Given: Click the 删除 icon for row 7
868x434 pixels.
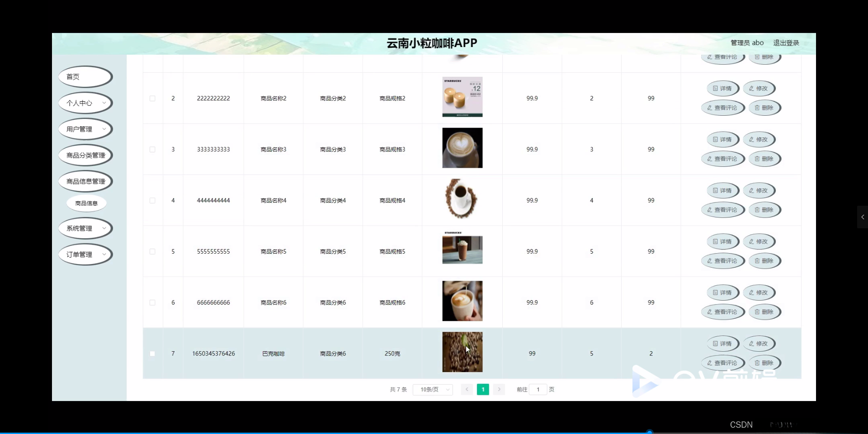Looking at the screenshot, I should pos(764,363).
